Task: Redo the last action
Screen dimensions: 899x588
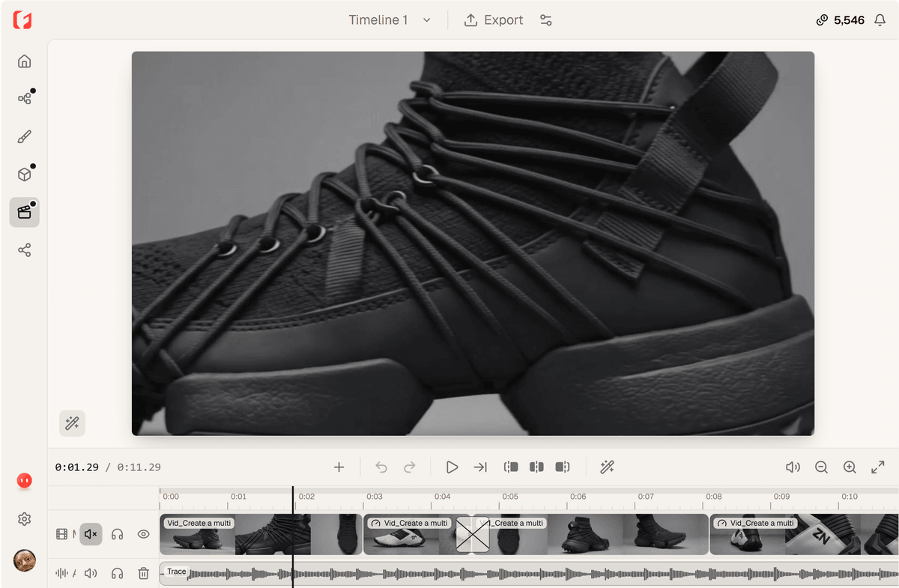Action: point(409,467)
